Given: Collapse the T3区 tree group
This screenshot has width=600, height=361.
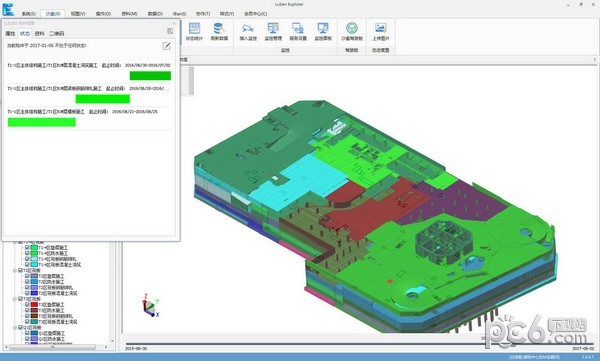Looking at the screenshot, I should tap(15, 299).
